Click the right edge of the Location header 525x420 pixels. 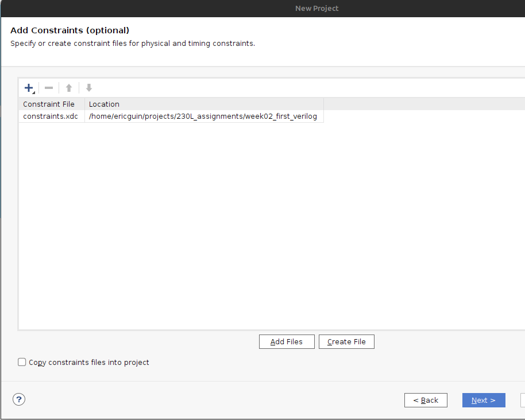click(x=323, y=104)
